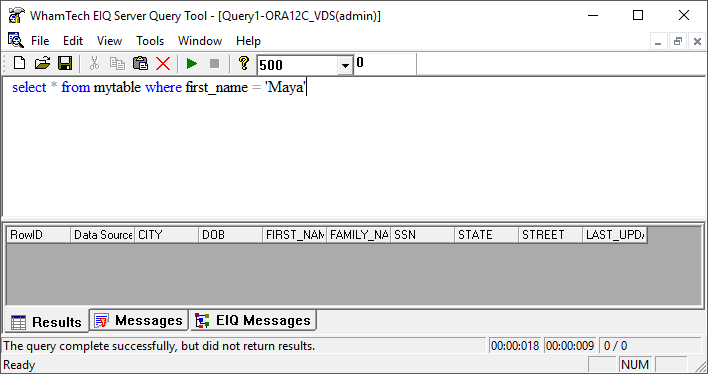Image resolution: width=708 pixels, height=374 pixels.
Task: Delete using the red X toolbar icon
Action: pyautogui.click(x=163, y=64)
